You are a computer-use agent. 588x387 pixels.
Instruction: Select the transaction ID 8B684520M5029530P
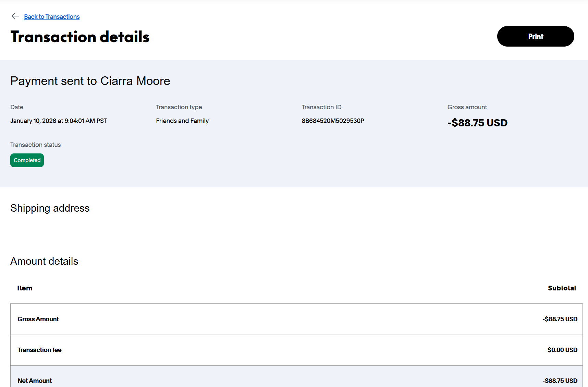[x=333, y=121]
